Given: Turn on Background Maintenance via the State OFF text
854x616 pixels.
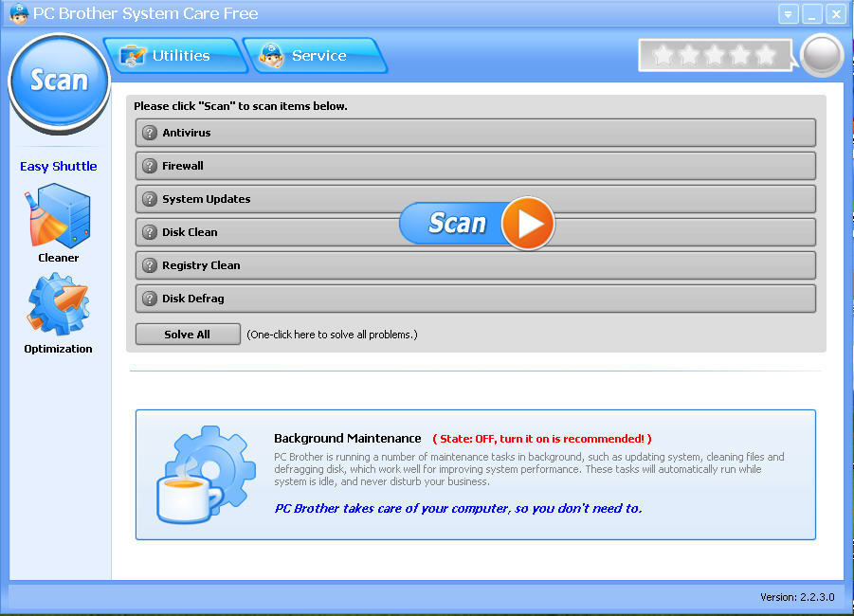Looking at the screenshot, I should pyautogui.click(x=541, y=439).
